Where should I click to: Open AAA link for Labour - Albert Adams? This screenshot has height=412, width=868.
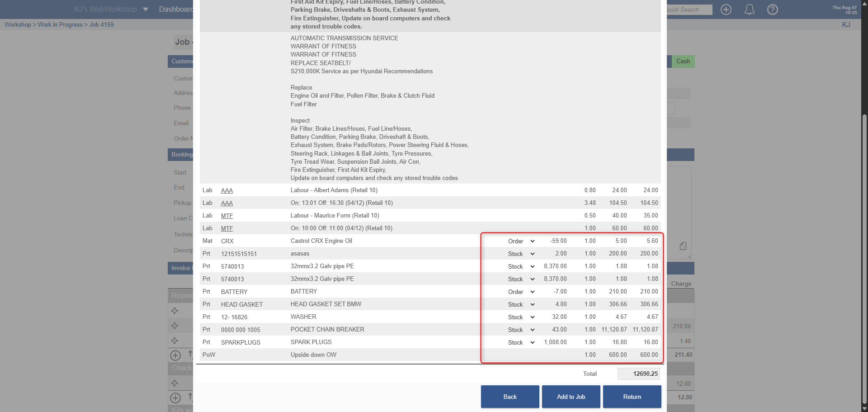(227, 190)
